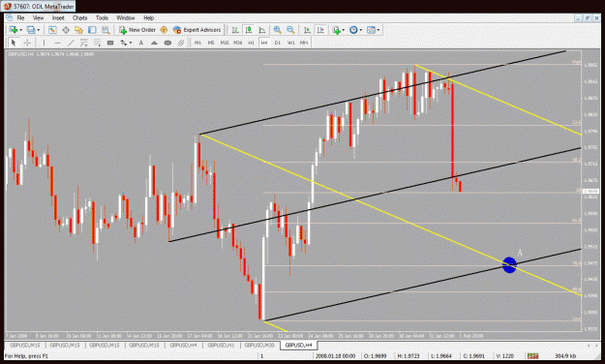Select the Cursor arrow tool
Viewport: 605px width, 364px height.
pyautogui.click(x=14, y=43)
